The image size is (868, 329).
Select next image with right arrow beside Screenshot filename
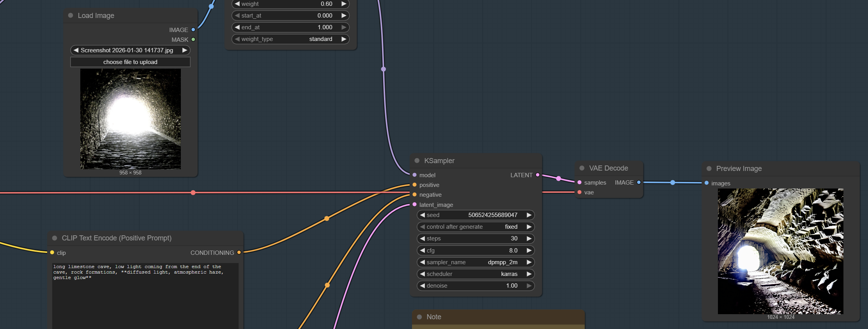coord(185,50)
